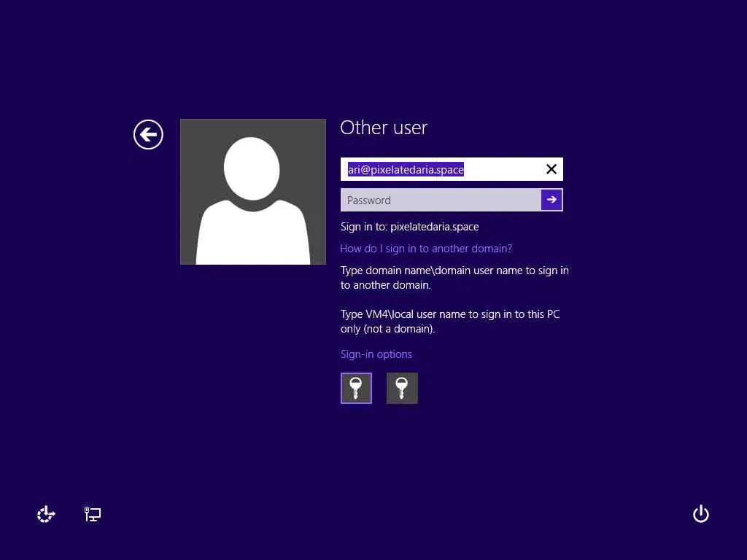
Task: Select the highlighted key sign-in option
Action: point(356,388)
